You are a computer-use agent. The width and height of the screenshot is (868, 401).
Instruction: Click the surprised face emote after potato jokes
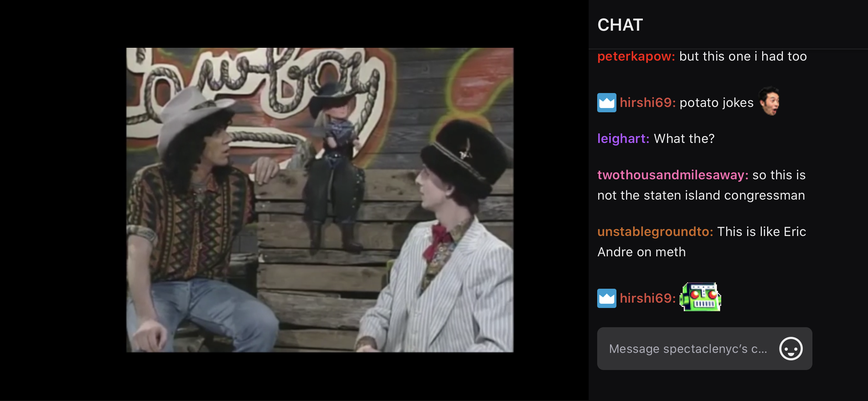[769, 101]
